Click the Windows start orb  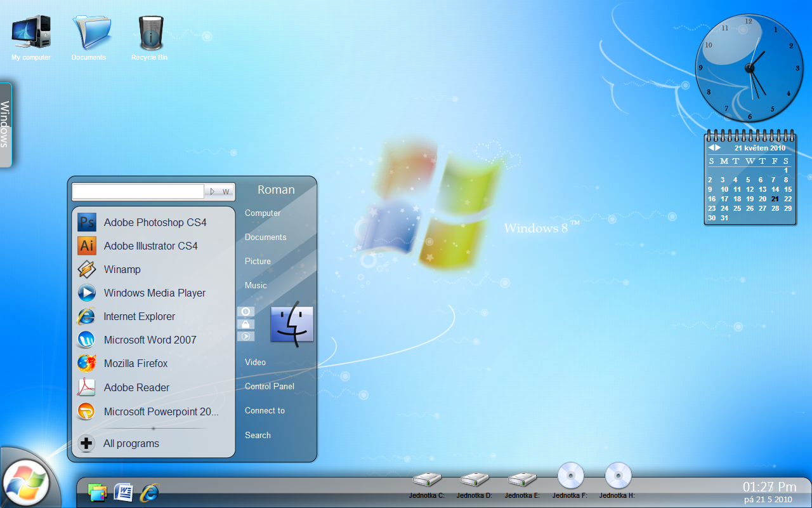(x=25, y=483)
